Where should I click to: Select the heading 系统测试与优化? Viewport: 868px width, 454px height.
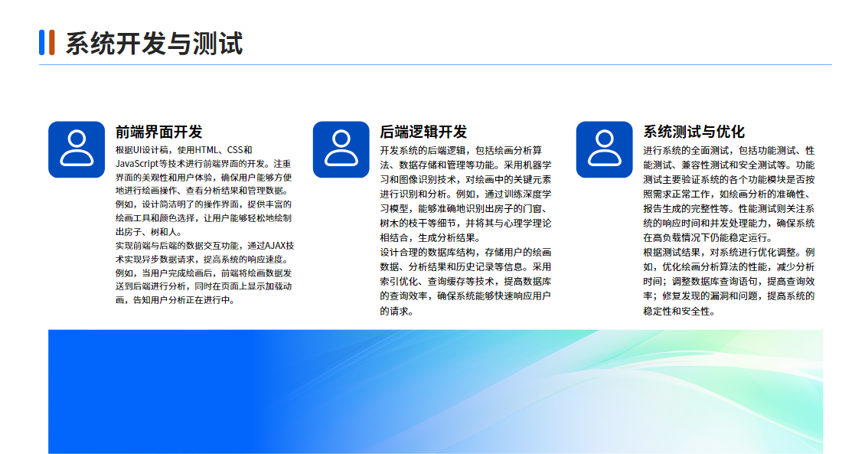coord(693,132)
